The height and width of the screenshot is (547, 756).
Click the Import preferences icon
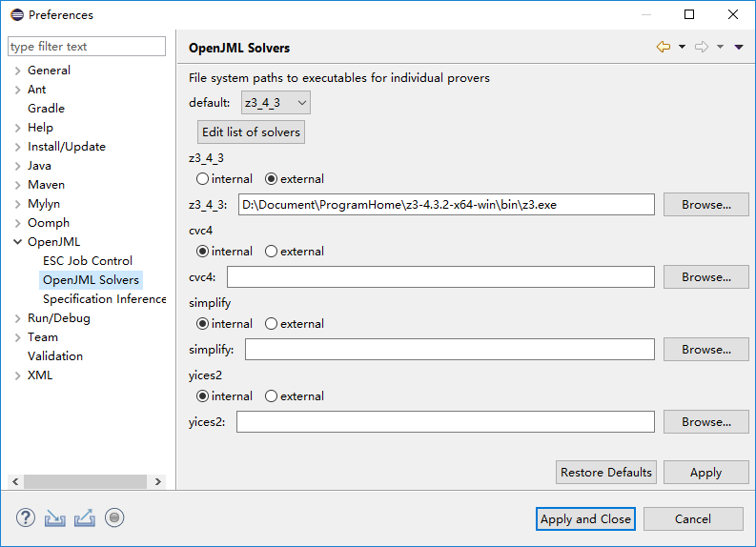[55, 518]
